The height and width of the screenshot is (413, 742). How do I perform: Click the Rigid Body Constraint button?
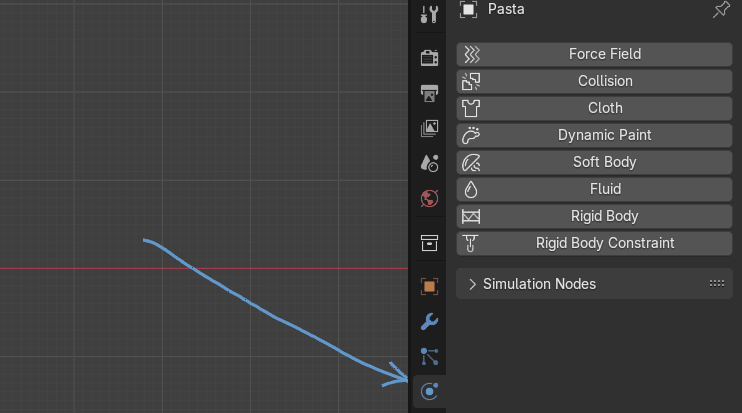pos(594,243)
